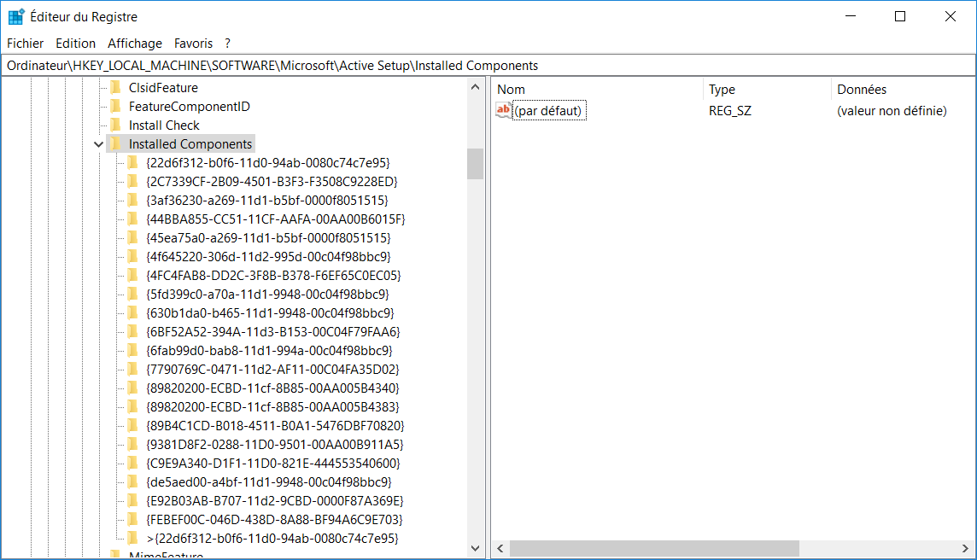The image size is (977, 560).
Task: Select the FeatureComponentID key
Action: tap(190, 107)
